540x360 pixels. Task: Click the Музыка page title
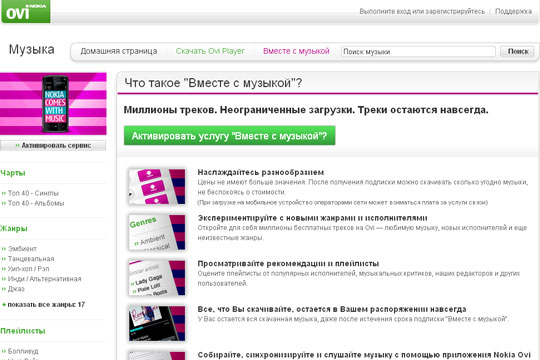[x=31, y=50]
